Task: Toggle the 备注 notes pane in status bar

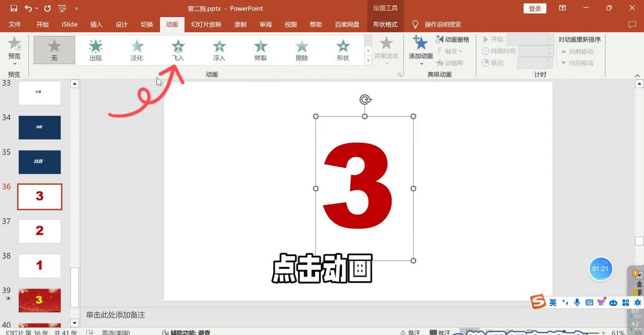Action: tap(410, 332)
